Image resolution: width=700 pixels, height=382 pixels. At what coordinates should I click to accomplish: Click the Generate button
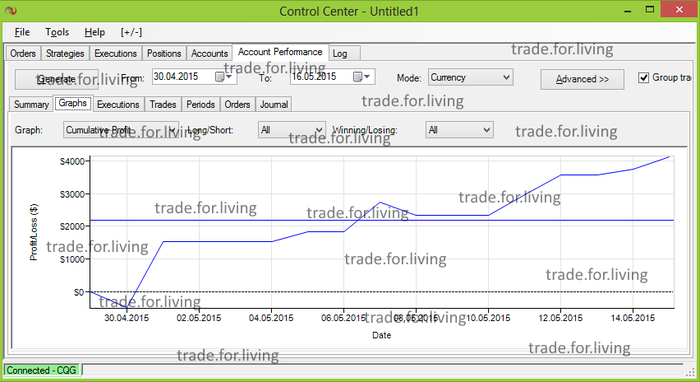(x=57, y=79)
